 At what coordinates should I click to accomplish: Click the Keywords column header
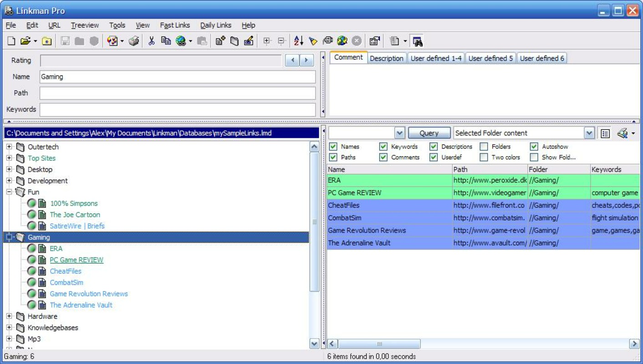point(615,169)
